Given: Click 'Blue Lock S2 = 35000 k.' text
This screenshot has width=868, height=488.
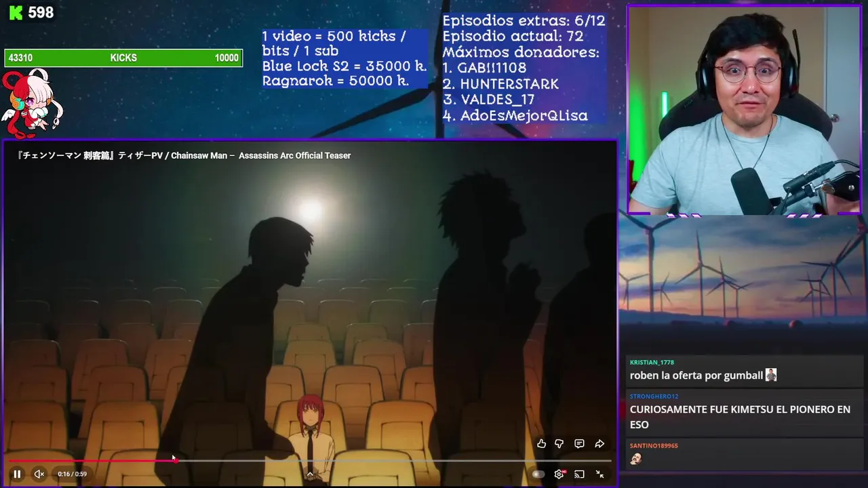Looking at the screenshot, I should [x=344, y=66].
